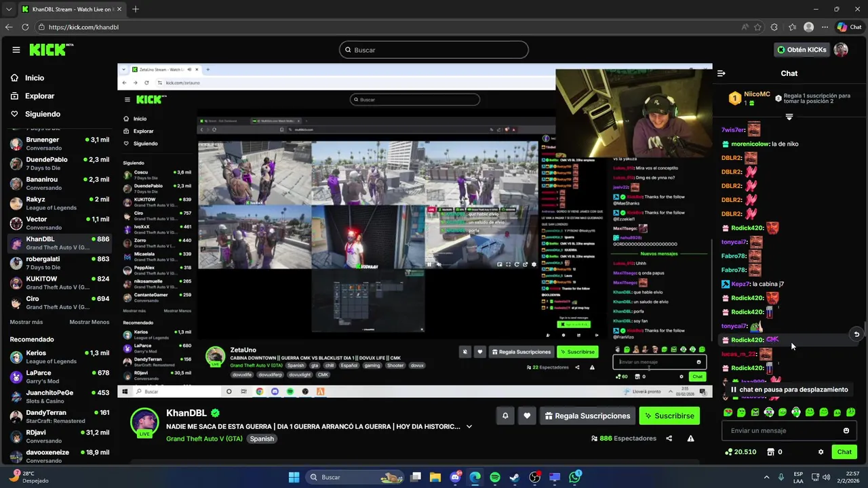Share the KhanDBL stream
The height and width of the screenshot is (488, 868).
click(669, 439)
